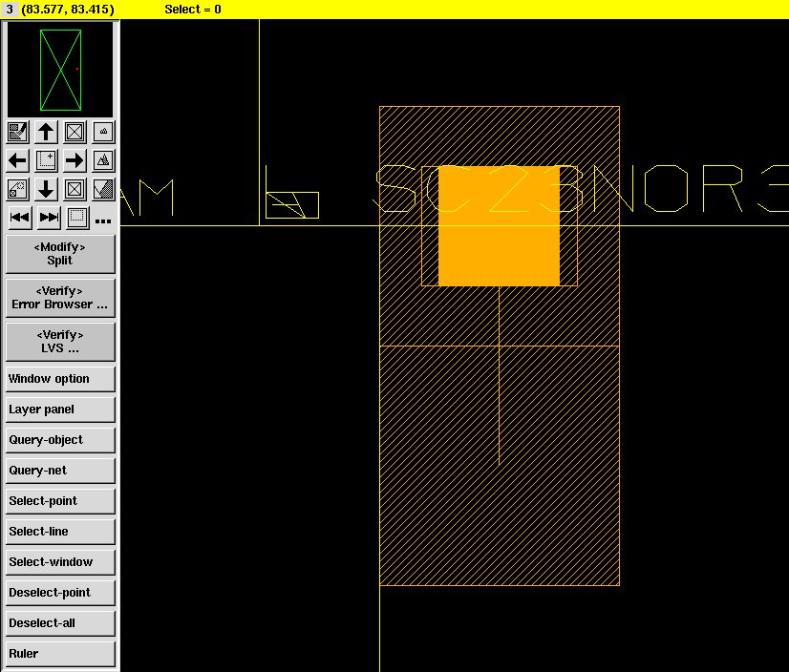Viewport: 789px width, 672px height.
Task: Expand more tools via the three dots
Action: [x=103, y=220]
